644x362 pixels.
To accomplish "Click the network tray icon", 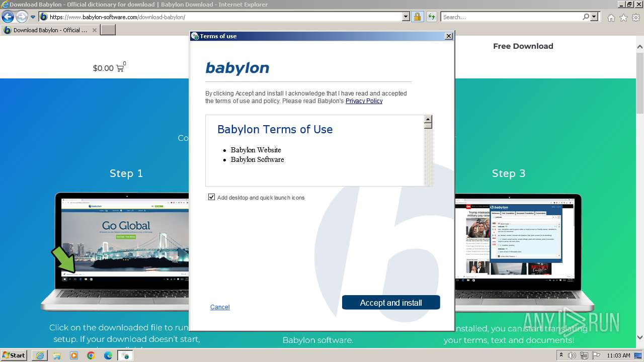I will [x=584, y=355].
